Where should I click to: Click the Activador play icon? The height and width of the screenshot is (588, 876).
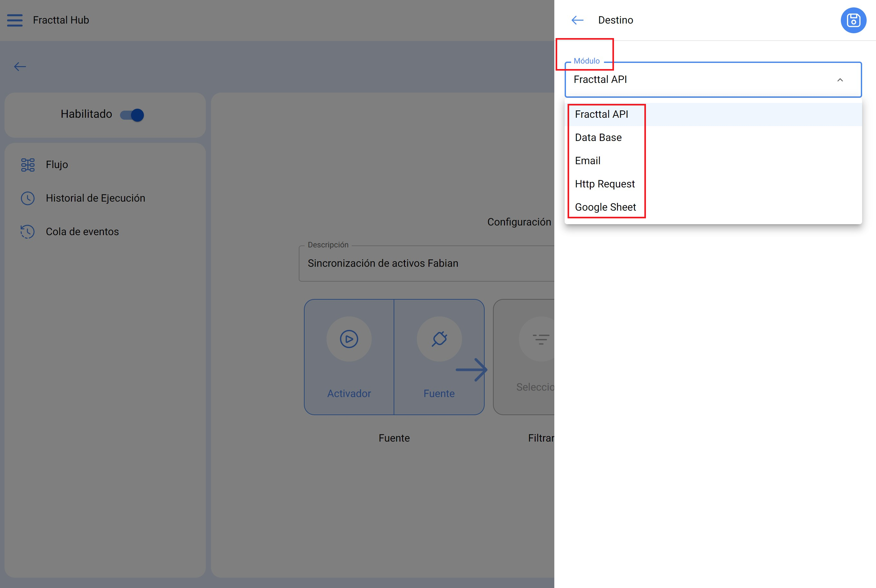coord(349,339)
